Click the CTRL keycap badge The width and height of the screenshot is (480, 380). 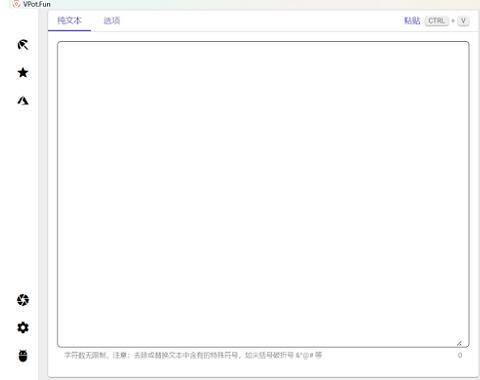pos(437,21)
